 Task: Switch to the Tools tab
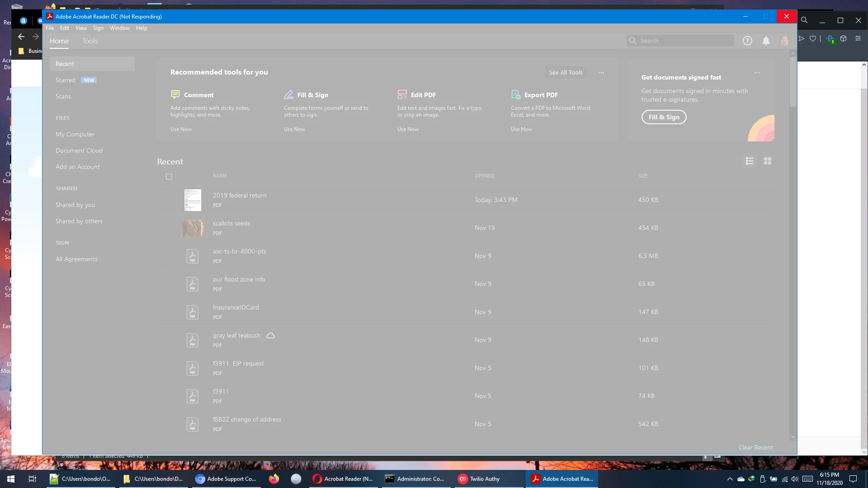click(90, 41)
